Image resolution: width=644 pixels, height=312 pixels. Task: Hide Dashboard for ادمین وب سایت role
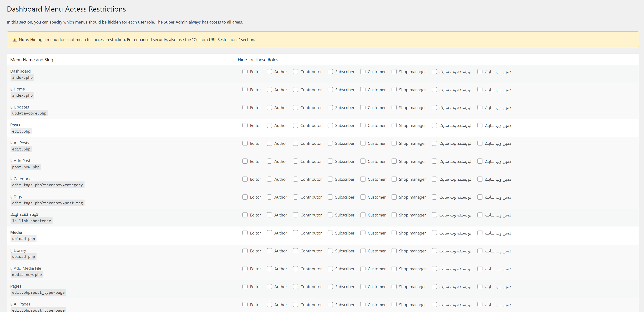coord(480,71)
